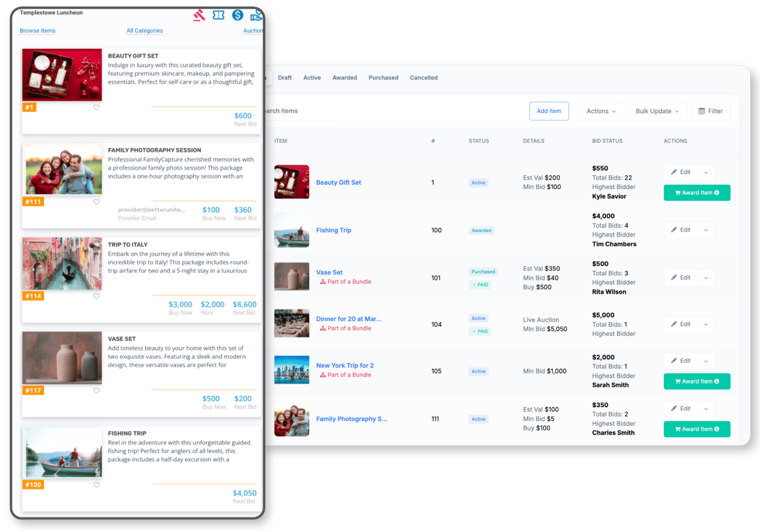
Task: Switch to the Purchased tab
Action: point(383,78)
